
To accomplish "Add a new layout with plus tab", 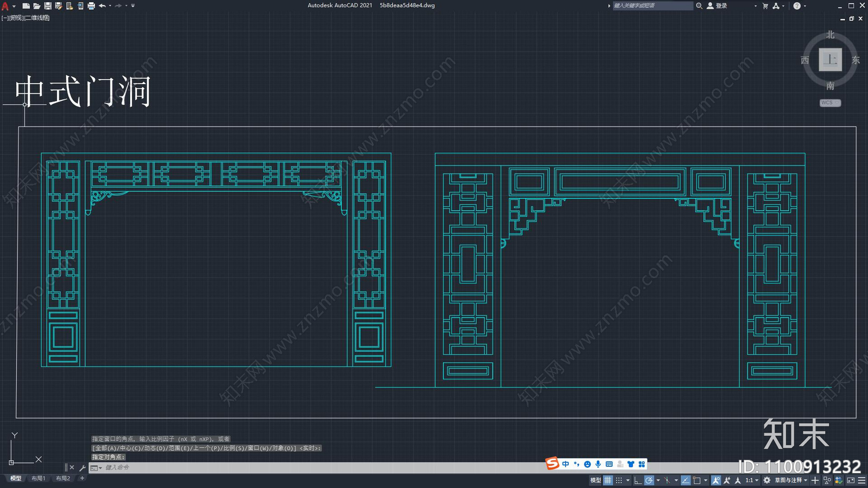I will point(82,478).
